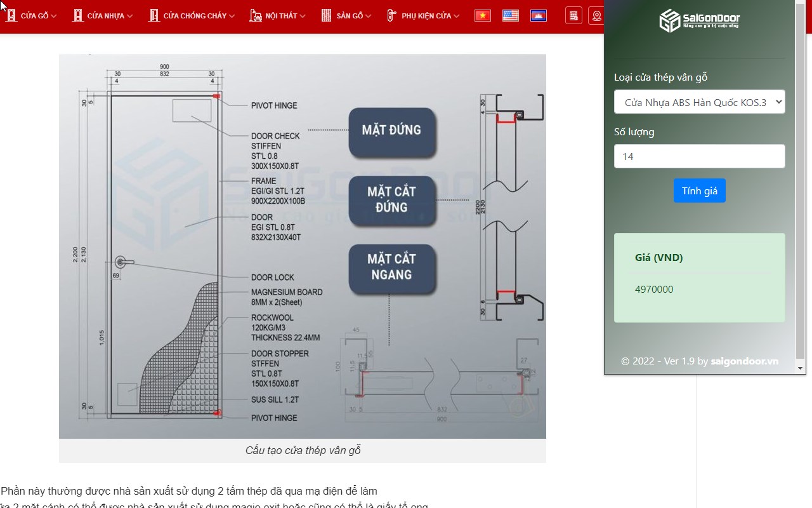Open the SÀN GỖ menu
Image resolution: width=812 pixels, height=508 pixels.
coord(350,16)
